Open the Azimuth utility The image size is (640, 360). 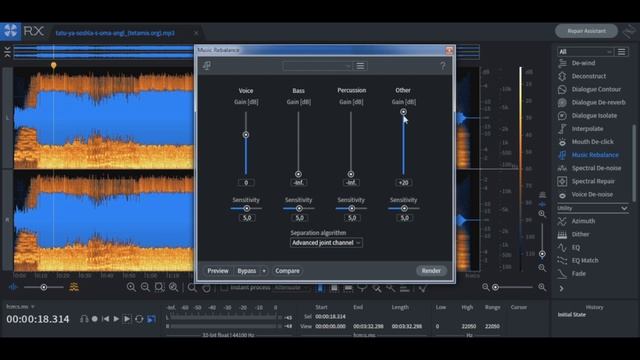click(583, 221)
